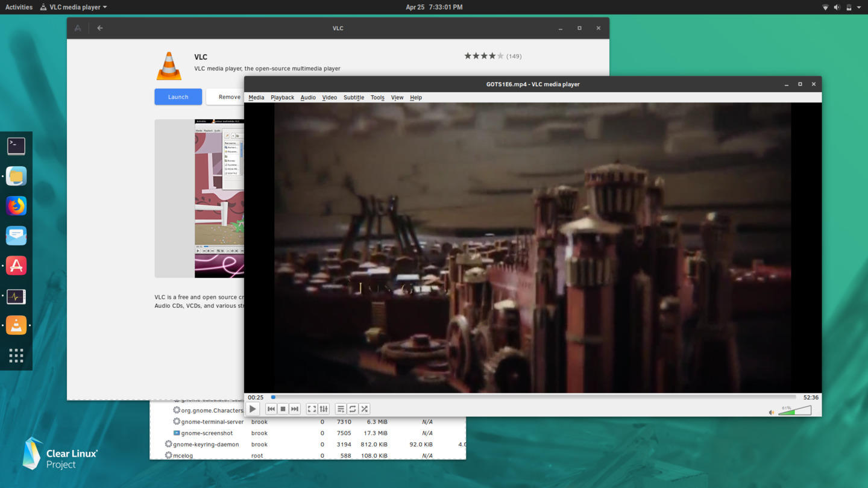Open the Files app from the dock
The image size is (868, 488).
[x=16, y=176]
